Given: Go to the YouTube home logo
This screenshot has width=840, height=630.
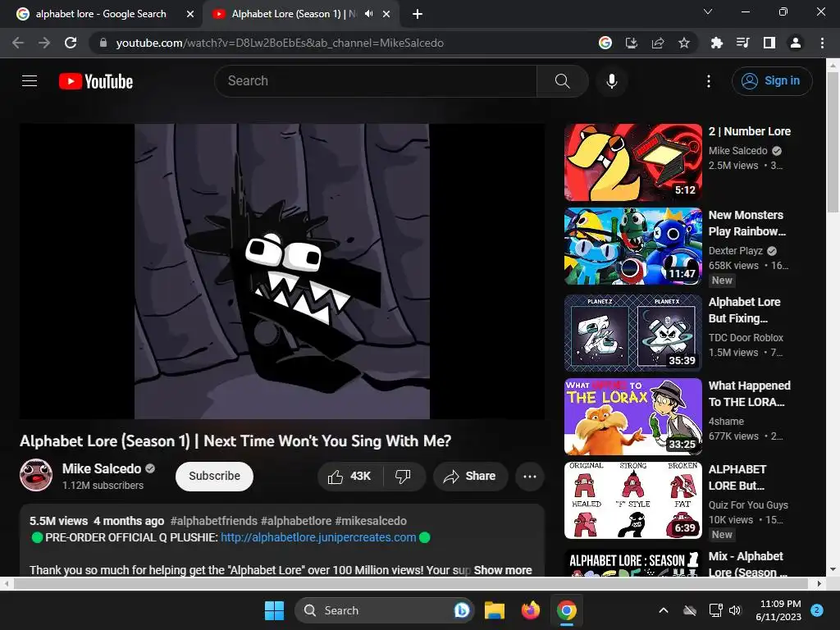Looking at the screenshot, I should tap(96, 81).
